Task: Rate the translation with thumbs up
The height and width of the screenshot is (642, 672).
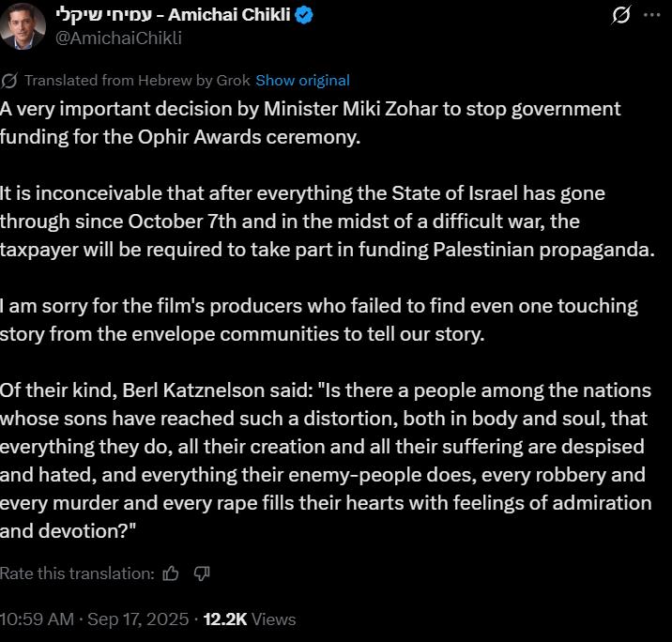Action: (x=171, y=573)
